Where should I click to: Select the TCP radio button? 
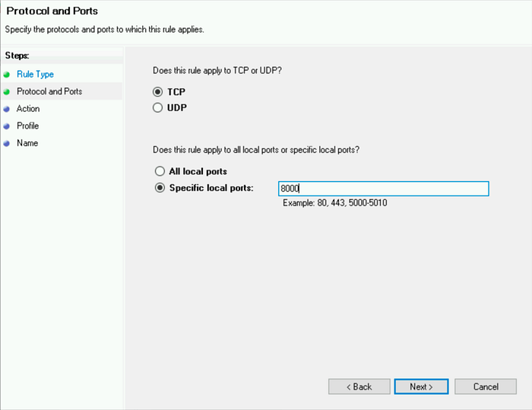[x=157, y=92]
